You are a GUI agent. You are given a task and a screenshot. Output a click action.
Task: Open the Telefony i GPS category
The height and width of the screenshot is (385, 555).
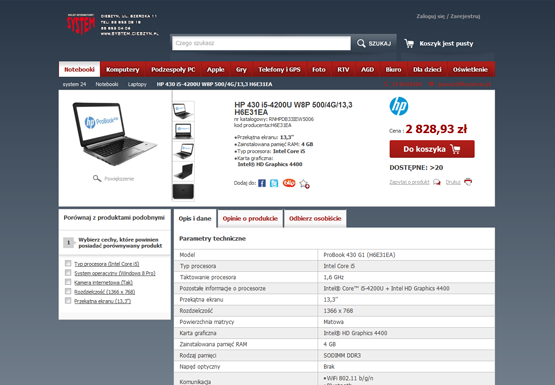pyautogui.click(x=279, y=69)
